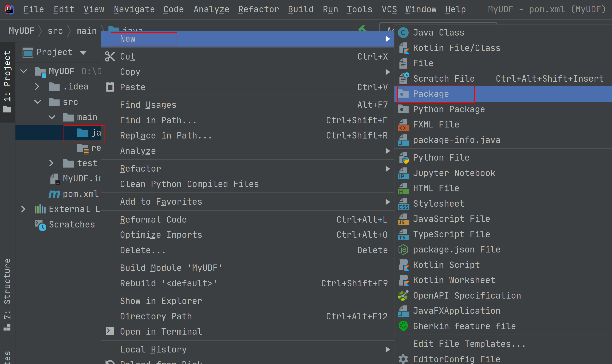
Task: Select Package from the New submenu
Action: point(430,94)
